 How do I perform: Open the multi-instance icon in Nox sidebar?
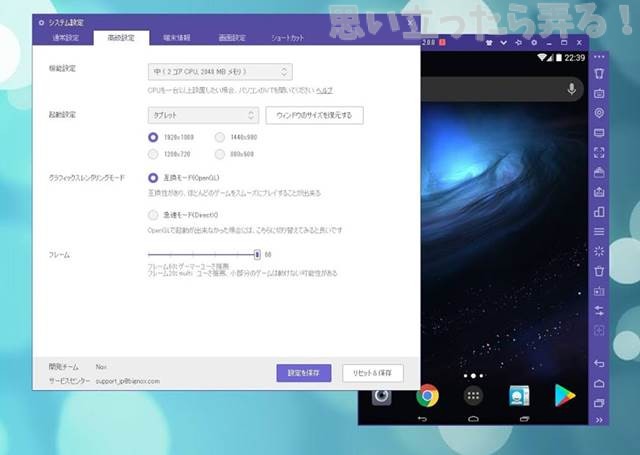(x=599, y=212)
